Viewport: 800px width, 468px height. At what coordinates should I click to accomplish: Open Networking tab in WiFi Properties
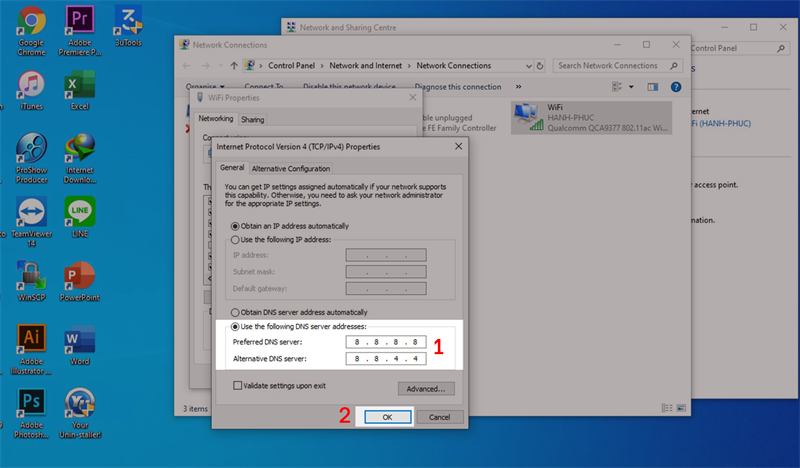pos(216,118)
